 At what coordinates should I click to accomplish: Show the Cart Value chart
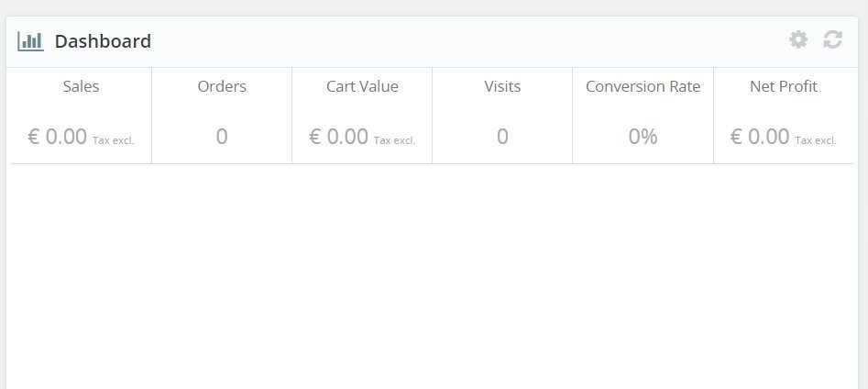tap(362, 86)
